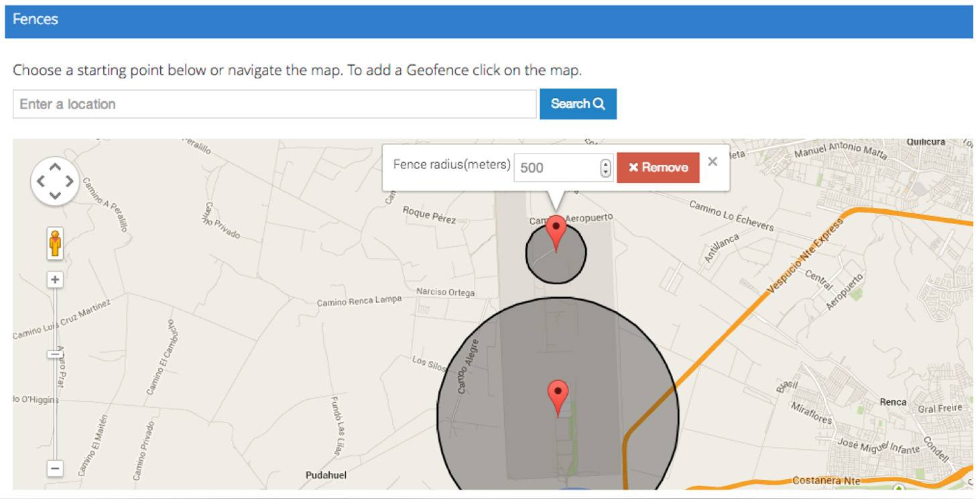The width and height of the screenshot is (980, 499).
Task: Click the Pudahuel label on the map
Action: pyautogui.click(x=326, y=475)
